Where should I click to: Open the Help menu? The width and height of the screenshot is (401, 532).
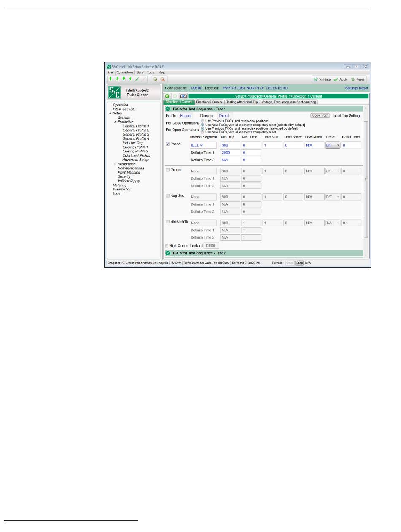tap(162, 73)
